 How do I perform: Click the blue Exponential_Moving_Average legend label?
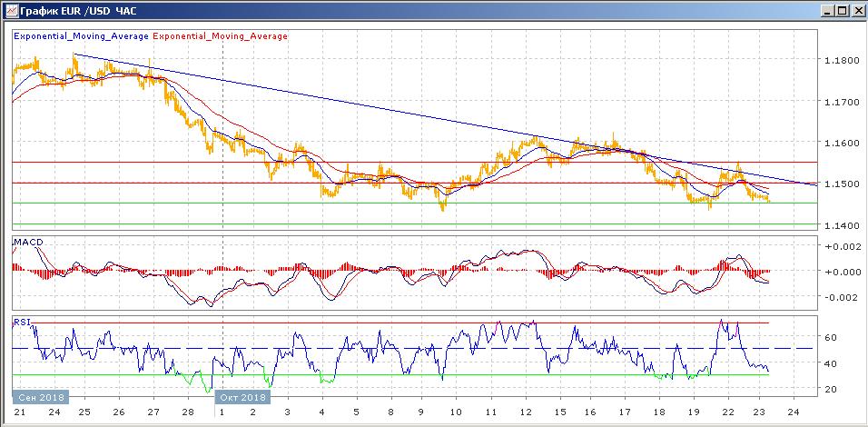click(x=82, y=36)
